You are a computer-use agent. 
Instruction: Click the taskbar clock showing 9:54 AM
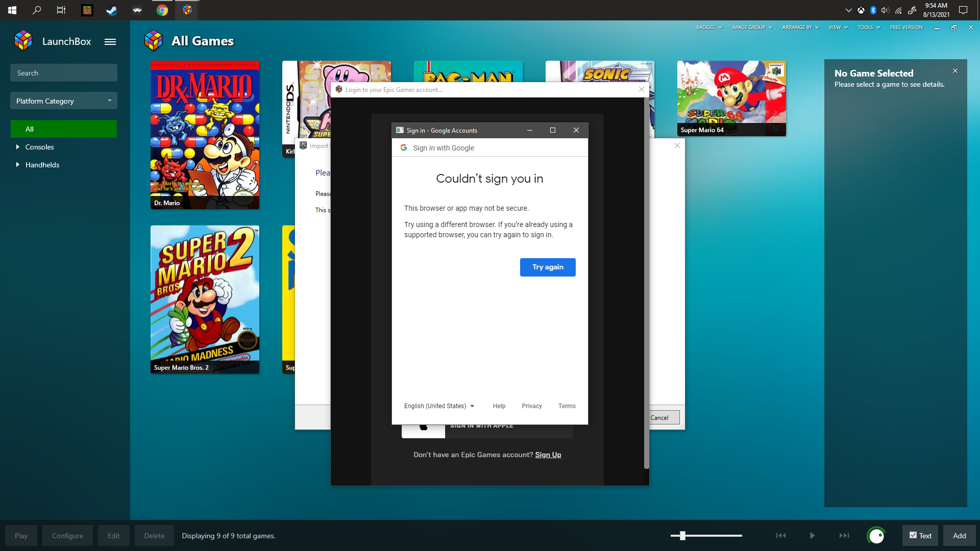936,10
